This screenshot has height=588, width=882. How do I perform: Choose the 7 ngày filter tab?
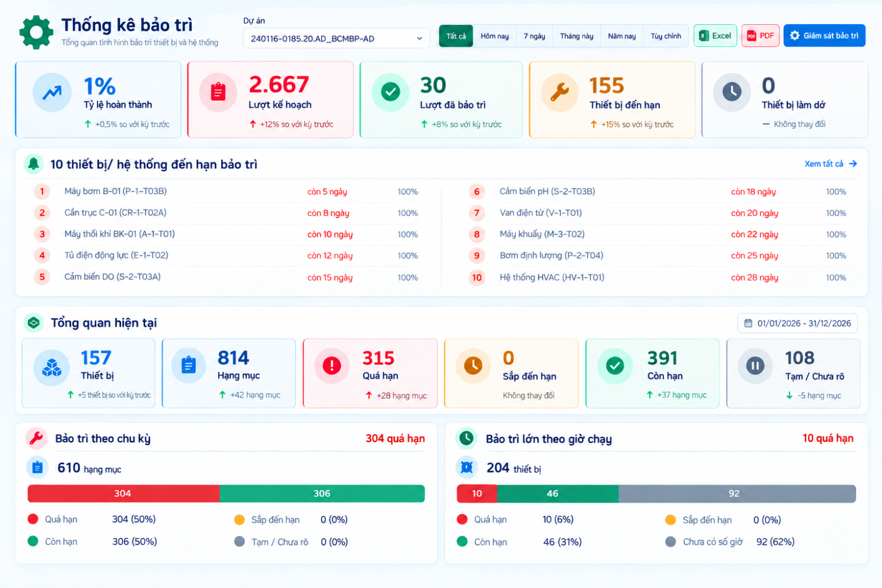click(x=534, y=36)
